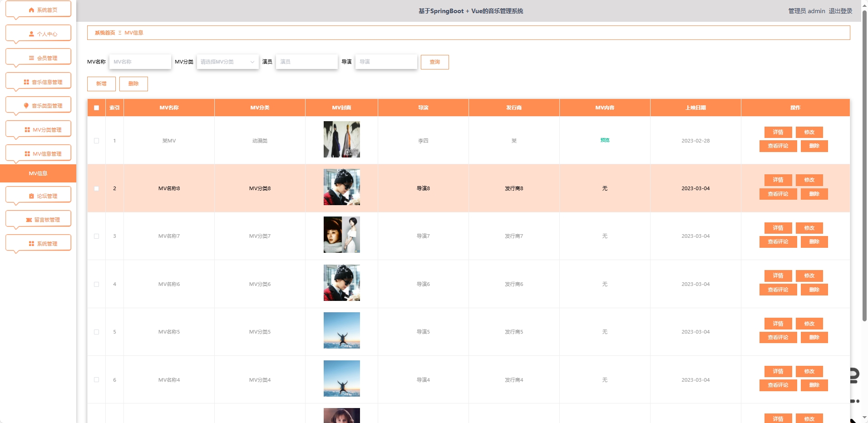This screenshot has width=868, height=423.
Task: Click 查看评论 for the MV名称6 row
Action: [x=778, y=290]
